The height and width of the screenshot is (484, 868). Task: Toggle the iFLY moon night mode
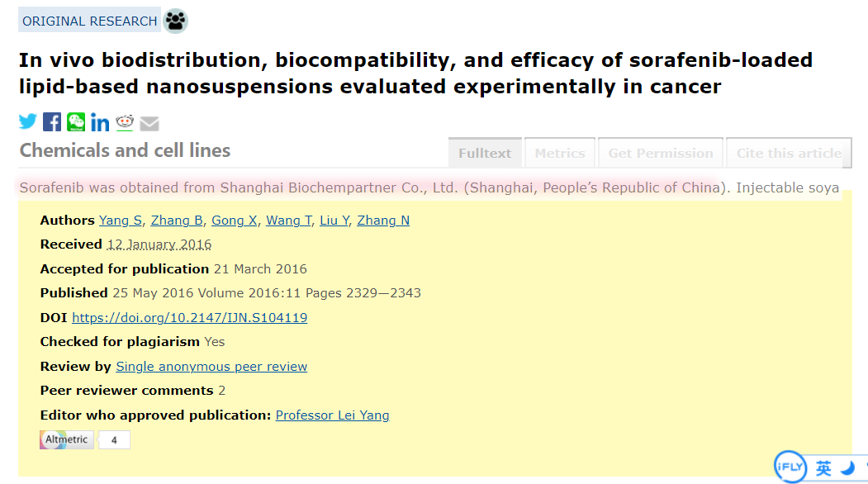click(848, 468)
